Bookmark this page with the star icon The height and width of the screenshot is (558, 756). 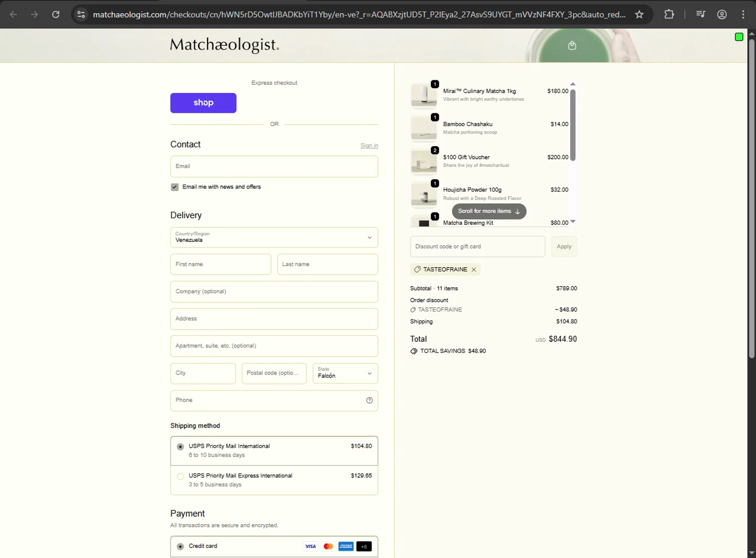tap(639, 14)
